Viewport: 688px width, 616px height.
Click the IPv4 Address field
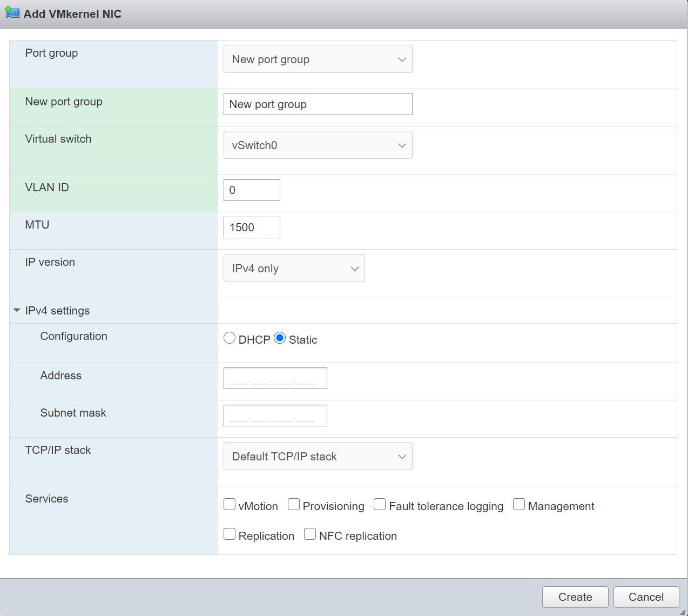coord(275,378)
